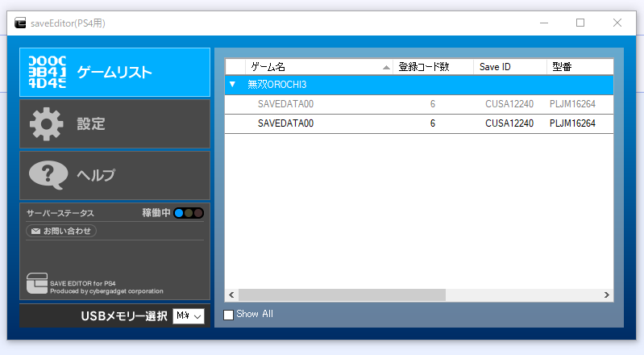Switch to the 設定 tab

tap(114, 124)
